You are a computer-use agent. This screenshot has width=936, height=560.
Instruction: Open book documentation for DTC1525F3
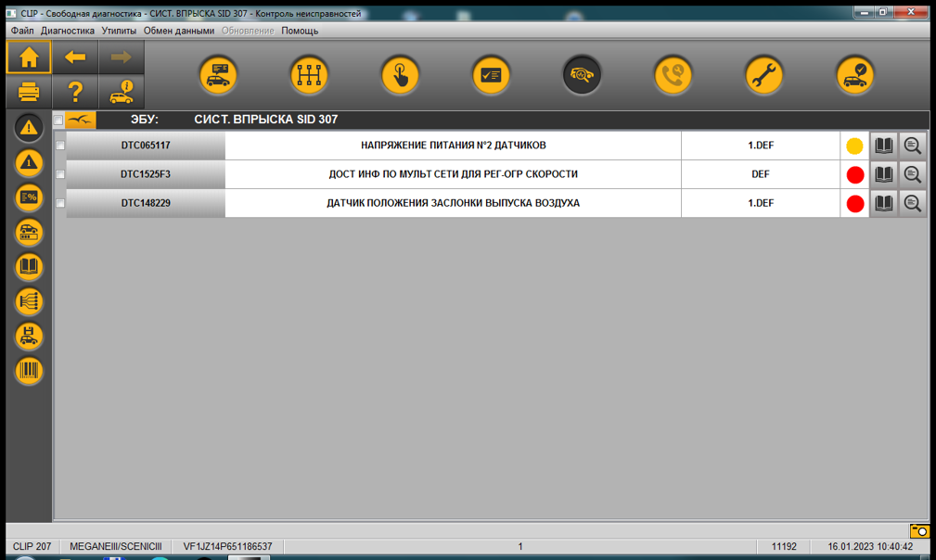click(x=883, y=174)
